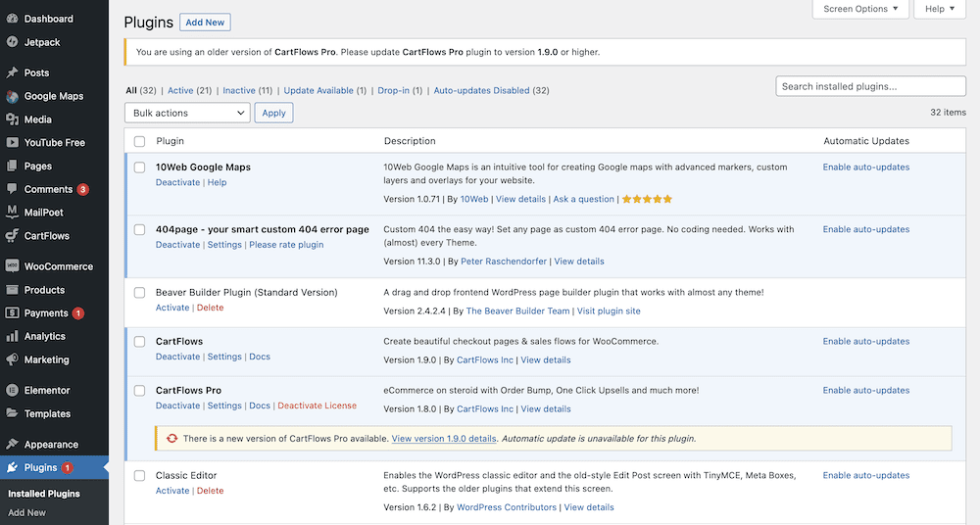Check the CartFlows Pro plugin checkbox
The image size is (980, 525).
139,391
